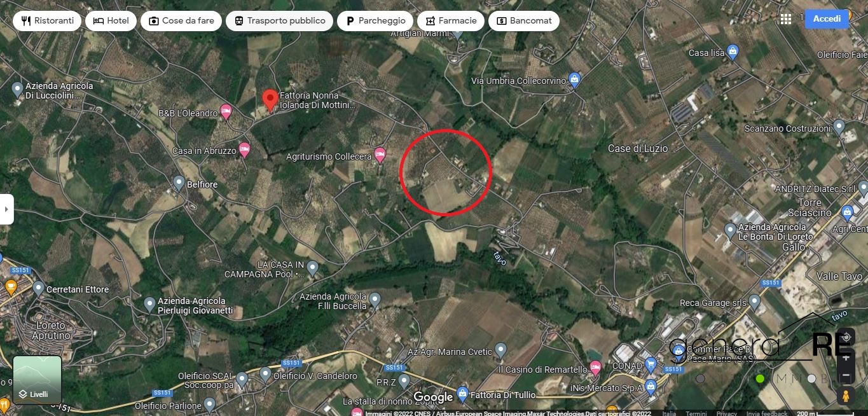Click the Fattoria Di Tullio shop marker
Screen dimensions: 868x416
[x=462, y=394]
